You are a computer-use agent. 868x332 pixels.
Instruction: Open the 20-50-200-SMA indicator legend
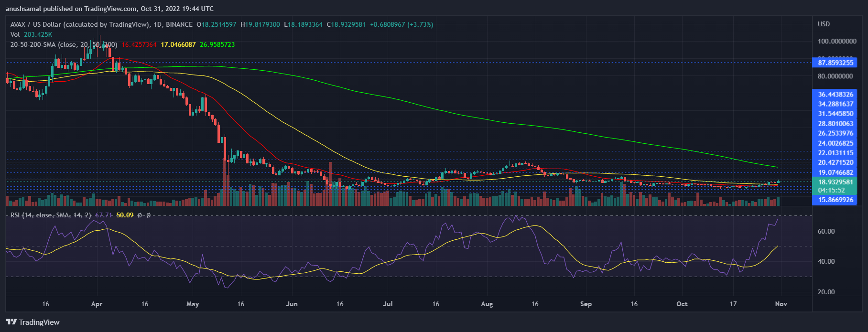click(x=64, y=44)
